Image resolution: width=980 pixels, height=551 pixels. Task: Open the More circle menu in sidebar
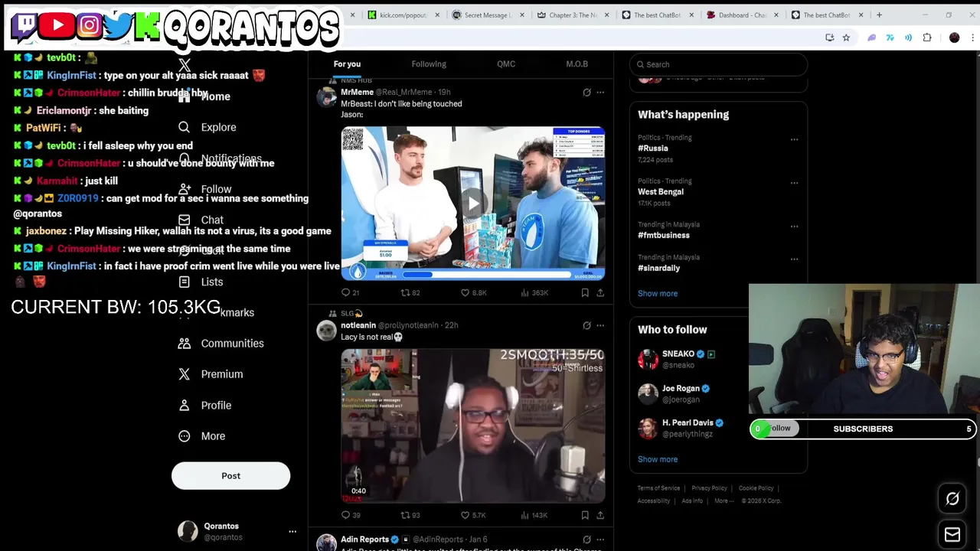(x=184, y=436)
